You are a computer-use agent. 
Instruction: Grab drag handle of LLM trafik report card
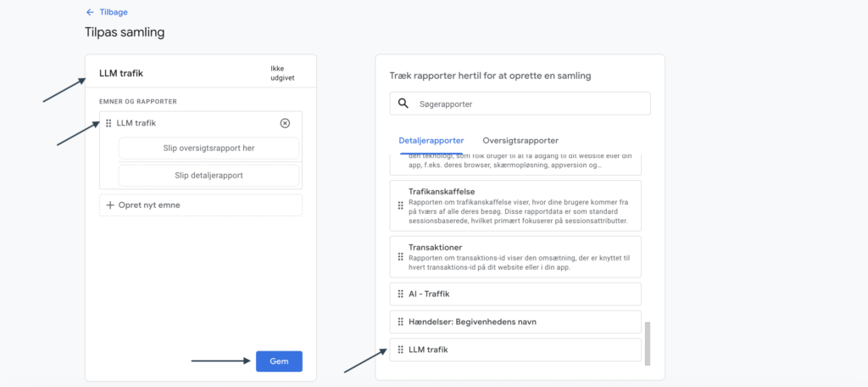pos(400,350)
